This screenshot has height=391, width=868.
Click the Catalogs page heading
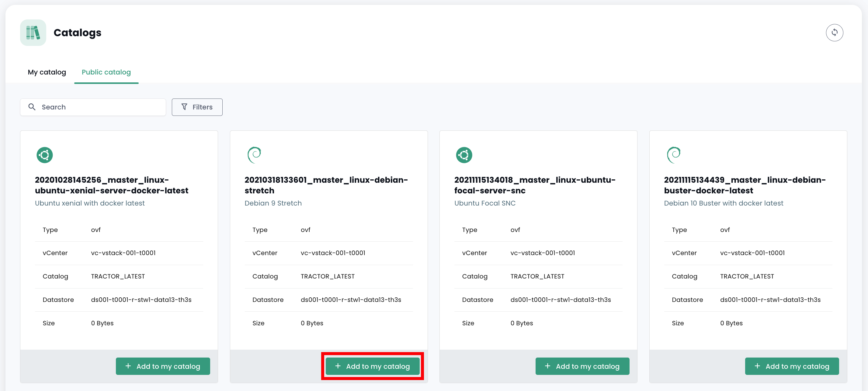point(77,33)
